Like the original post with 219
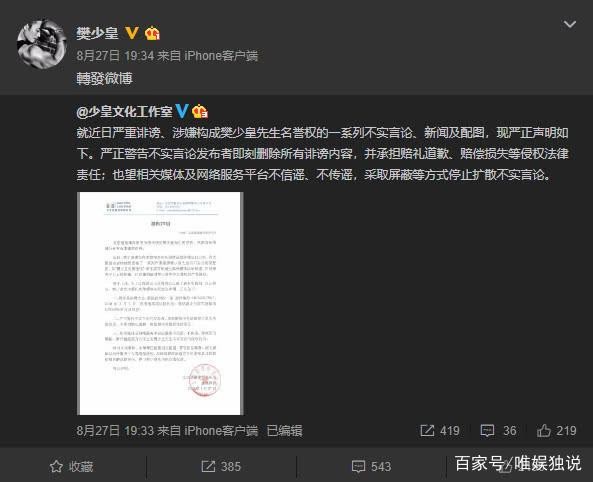 557,431
